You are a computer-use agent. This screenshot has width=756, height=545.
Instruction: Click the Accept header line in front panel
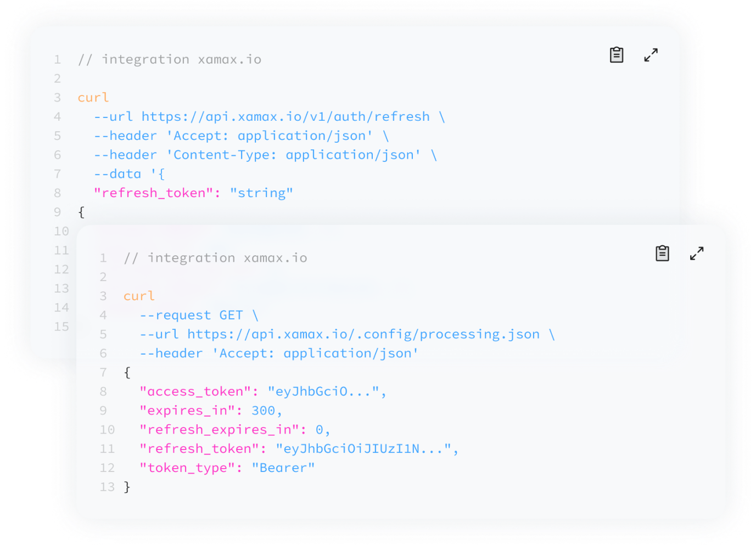point(279,353)
